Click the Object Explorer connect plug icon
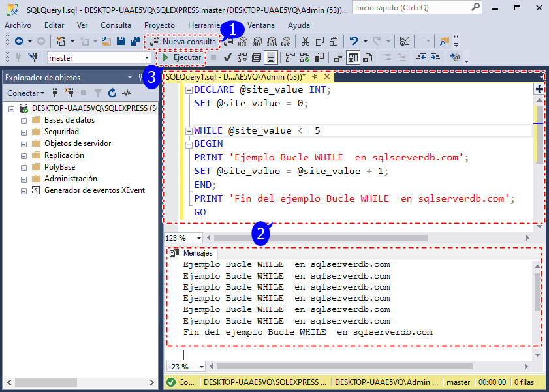The width and height of the screenshot is (549, 392). coord(55,93)
